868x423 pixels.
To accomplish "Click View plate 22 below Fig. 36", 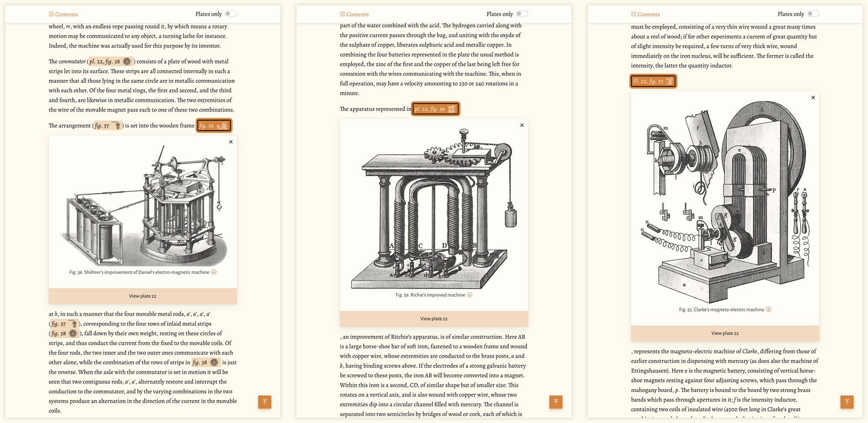I will point(142,296).
